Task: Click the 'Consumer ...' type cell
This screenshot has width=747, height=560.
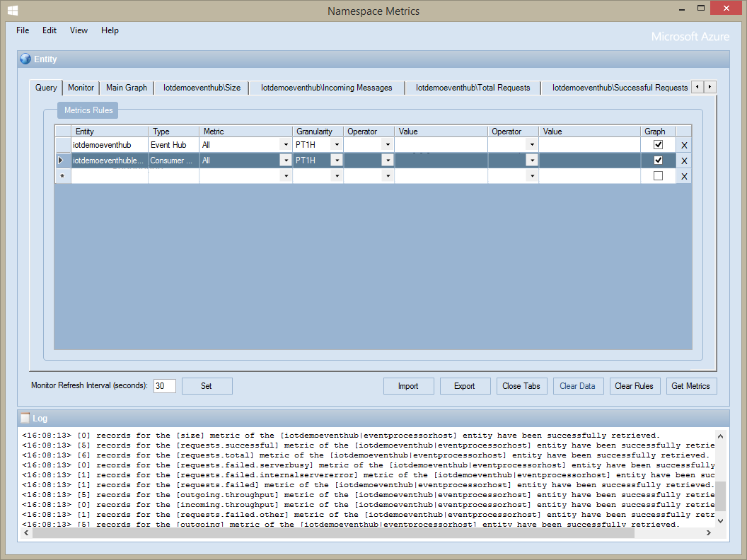Action: point(174,161)
